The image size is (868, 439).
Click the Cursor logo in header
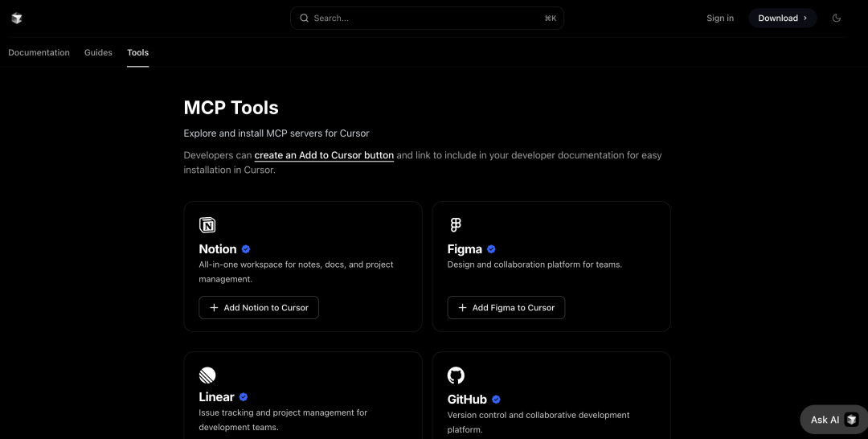pyautogui.click(x=17, y=18)
